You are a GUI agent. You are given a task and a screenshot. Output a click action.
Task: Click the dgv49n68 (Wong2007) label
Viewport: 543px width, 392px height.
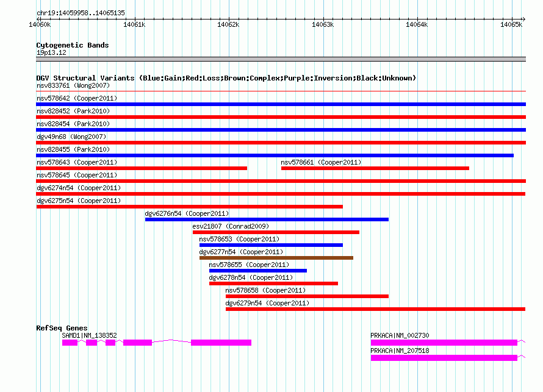click(x=71, y=137)
